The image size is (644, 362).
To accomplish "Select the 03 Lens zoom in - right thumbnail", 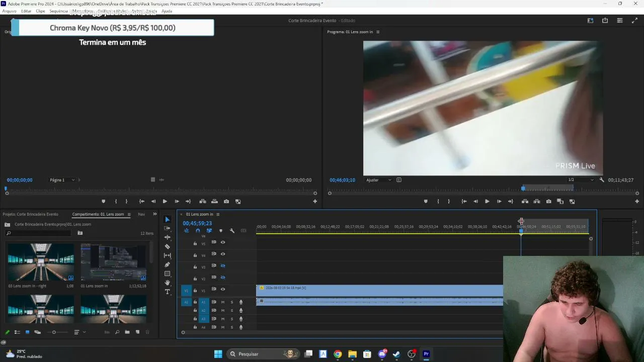I will tap(41, 262).
